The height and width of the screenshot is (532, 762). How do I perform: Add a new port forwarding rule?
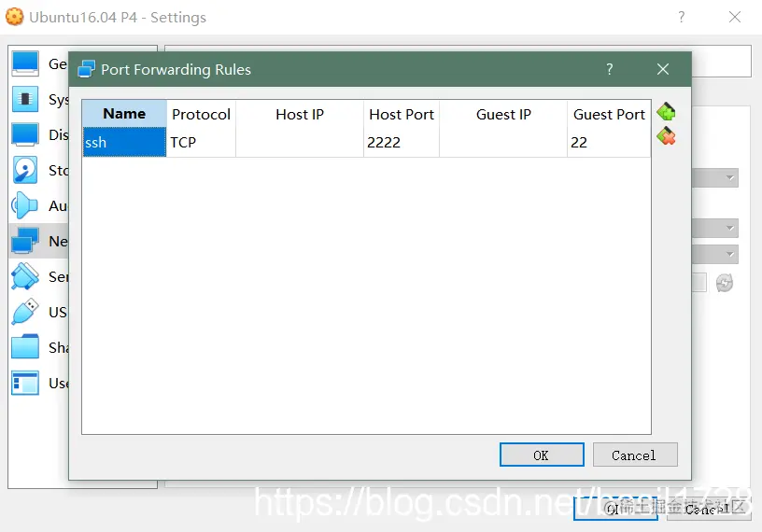666,112
